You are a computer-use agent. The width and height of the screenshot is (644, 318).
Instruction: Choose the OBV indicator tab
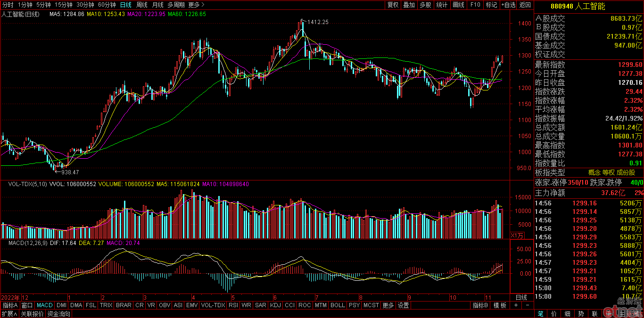pyautogui.click(x=165, y=305)
